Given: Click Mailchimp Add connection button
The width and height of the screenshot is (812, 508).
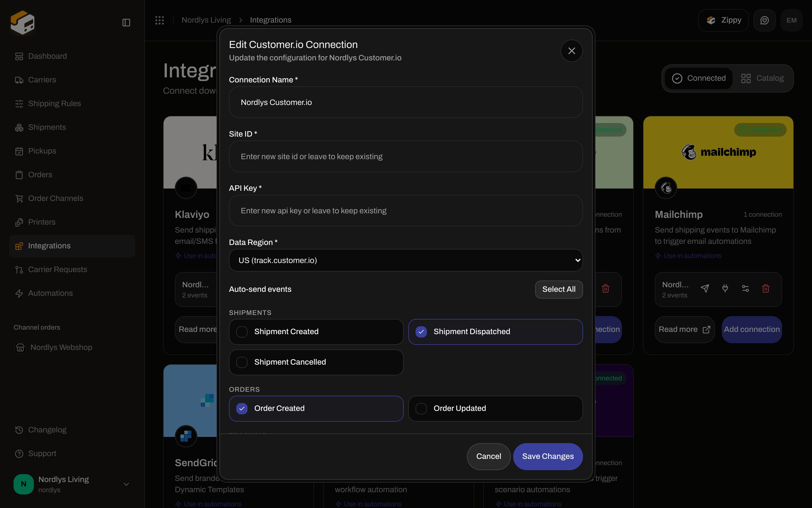Looking at the screenshot, I should point(752,329).
